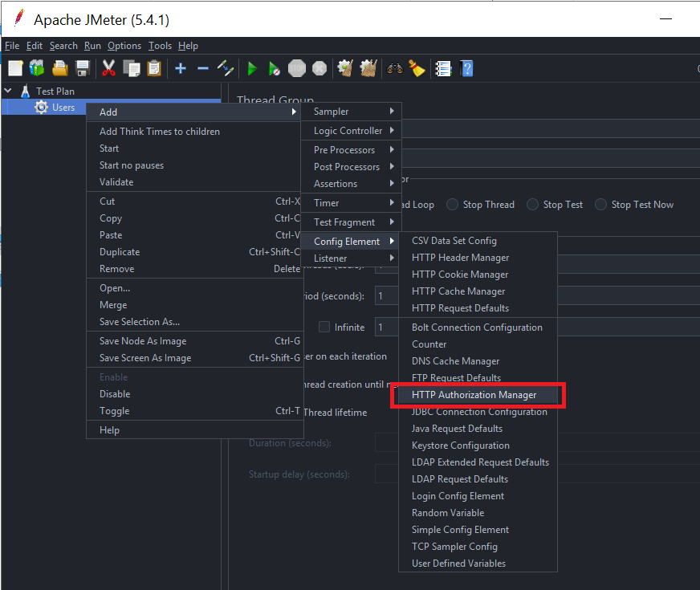
Task: Start the test with green play icon
Action: click(252, 69)
